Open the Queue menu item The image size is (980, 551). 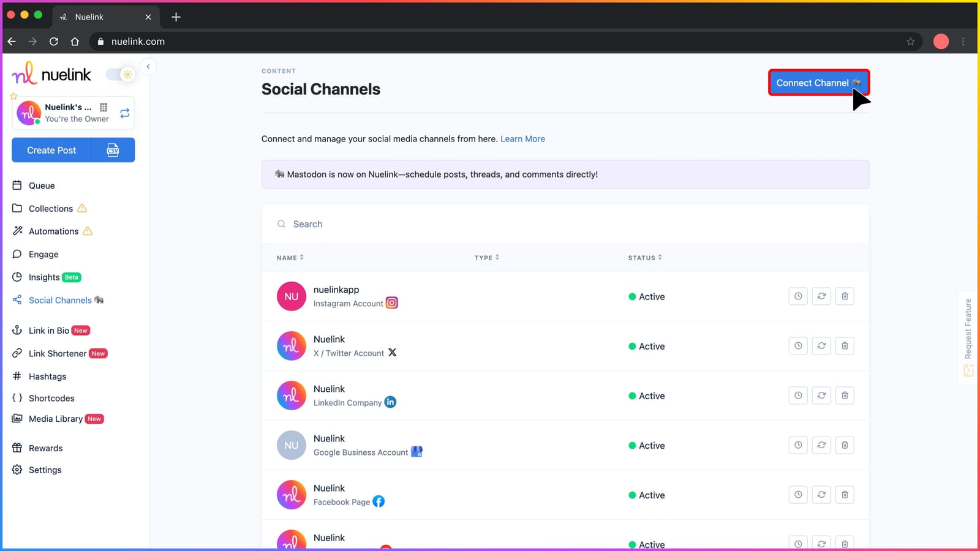tap(42, 186)
